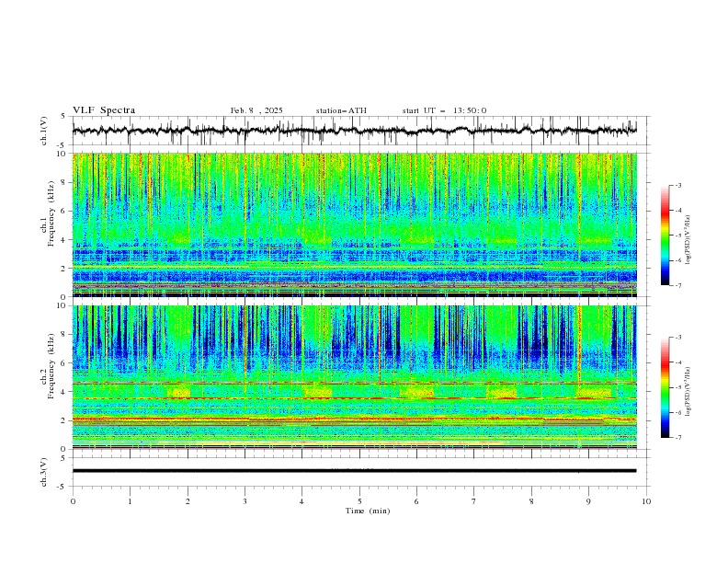Screen dimensions: 728x563
Task: Click time axis tick label "4"
Action: 302,501
